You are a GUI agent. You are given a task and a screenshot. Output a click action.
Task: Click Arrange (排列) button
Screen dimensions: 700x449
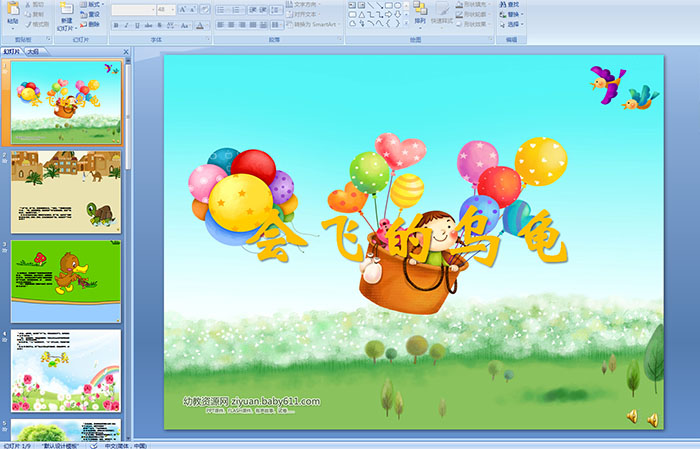click(x=420, y=13)
